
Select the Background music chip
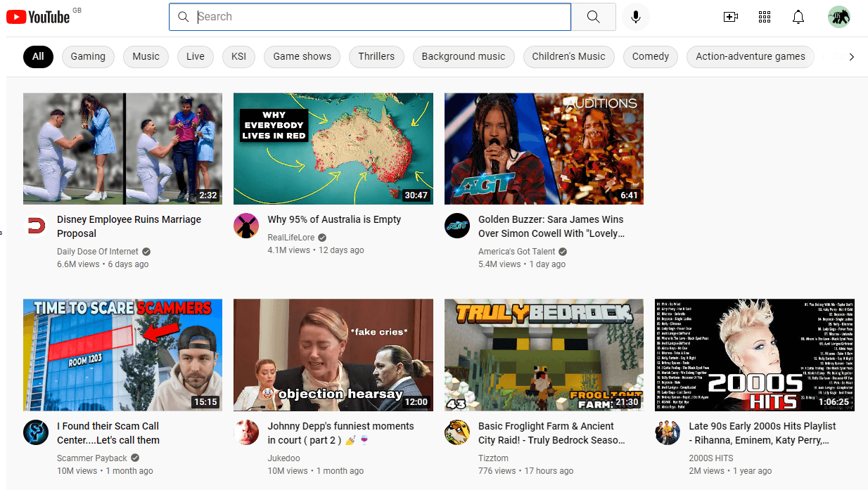tap(464, 57)
